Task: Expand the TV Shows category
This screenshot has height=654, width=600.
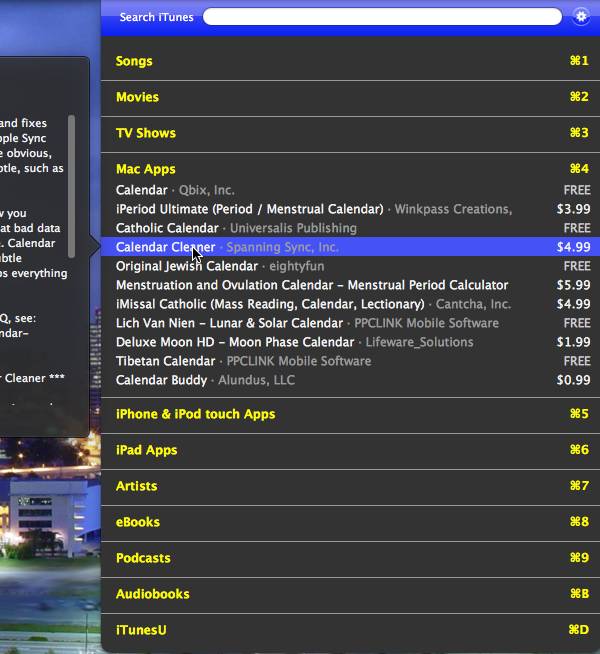Action: point(350,133)
